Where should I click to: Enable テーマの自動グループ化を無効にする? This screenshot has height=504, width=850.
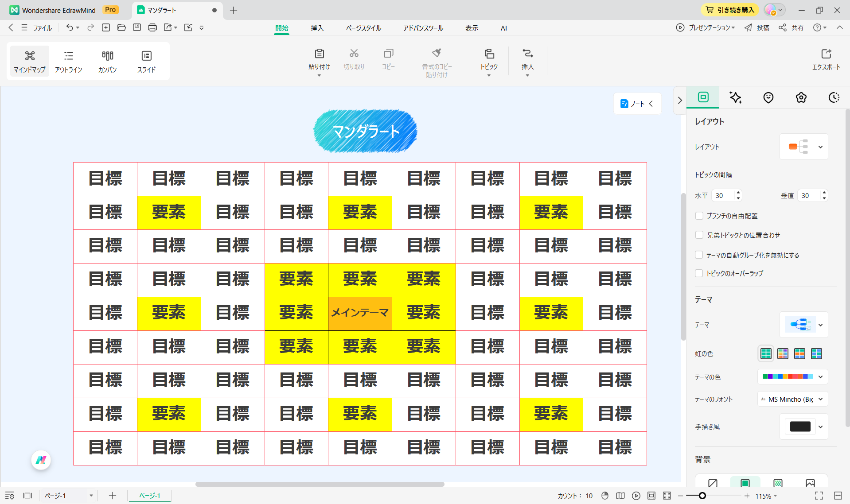tap(699, 255)
